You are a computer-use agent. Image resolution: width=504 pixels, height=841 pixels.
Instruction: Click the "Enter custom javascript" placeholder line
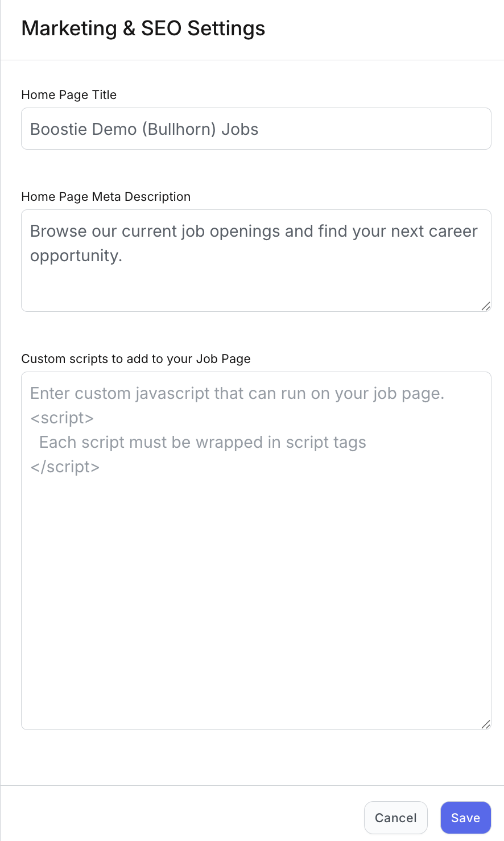237,394
